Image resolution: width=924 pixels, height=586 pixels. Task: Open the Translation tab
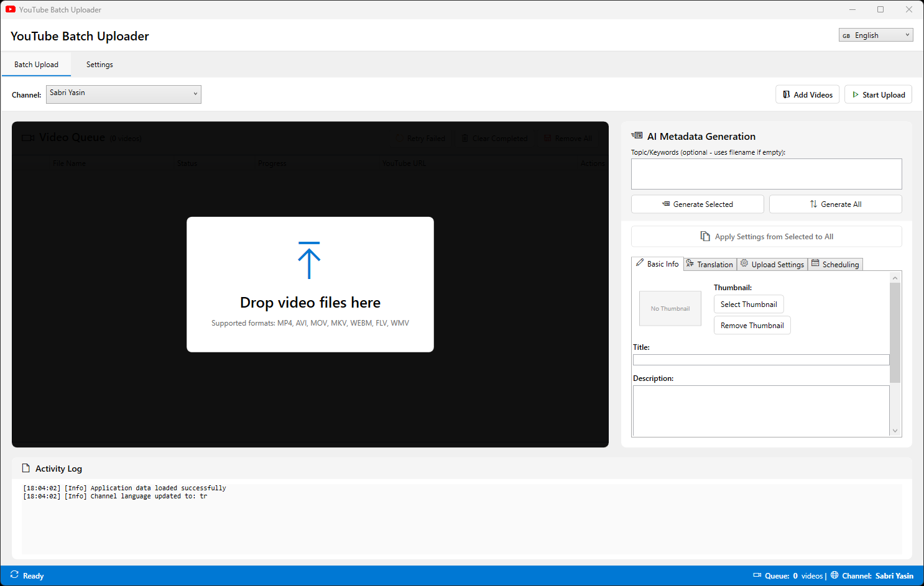pyautogui.click(x=709, y=264)
